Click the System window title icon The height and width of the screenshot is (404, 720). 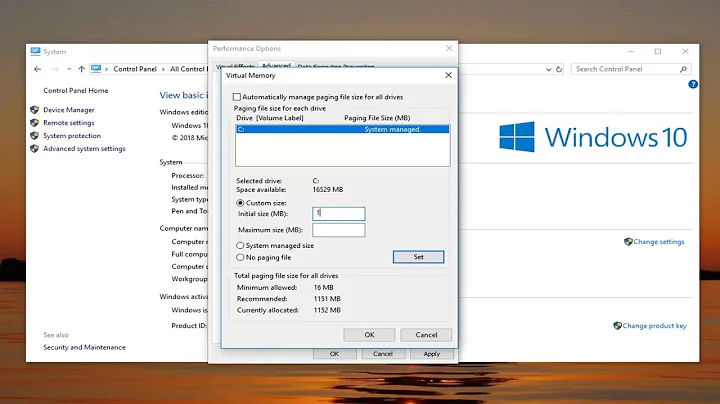pos(35,51)
